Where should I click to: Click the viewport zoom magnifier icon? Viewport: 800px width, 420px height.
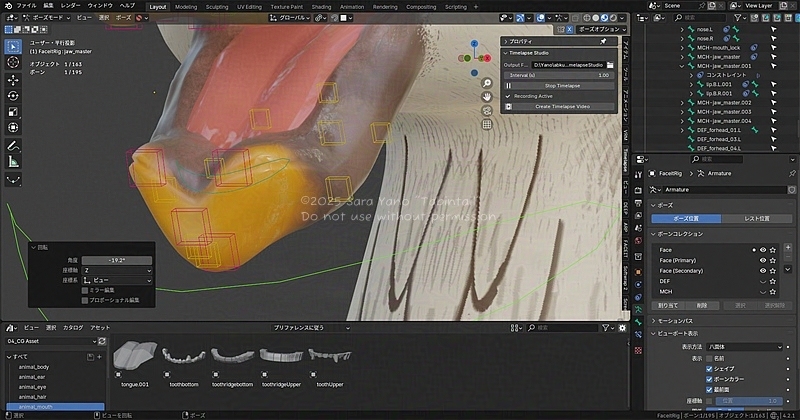(x=485, y=82)
